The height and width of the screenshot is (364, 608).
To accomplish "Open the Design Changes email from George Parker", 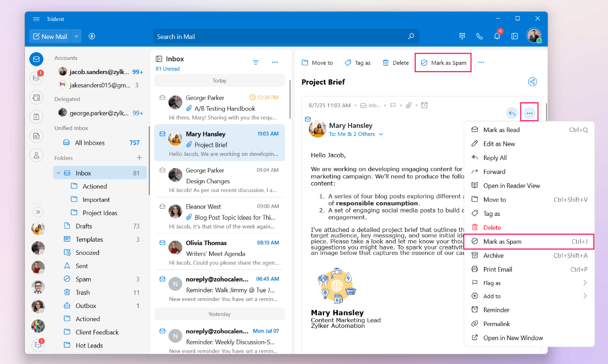I will click(219, 179).
